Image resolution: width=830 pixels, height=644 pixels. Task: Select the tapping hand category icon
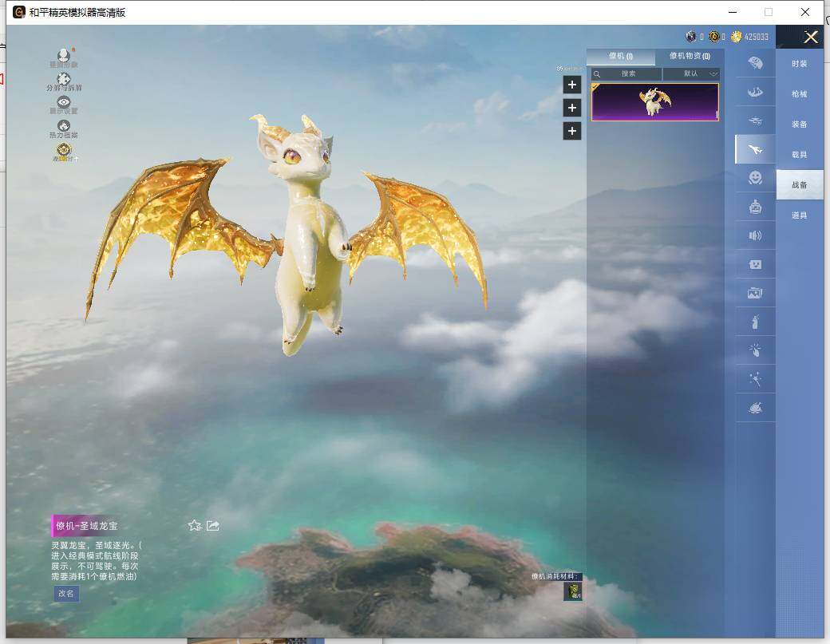click(x=755, y=350)
